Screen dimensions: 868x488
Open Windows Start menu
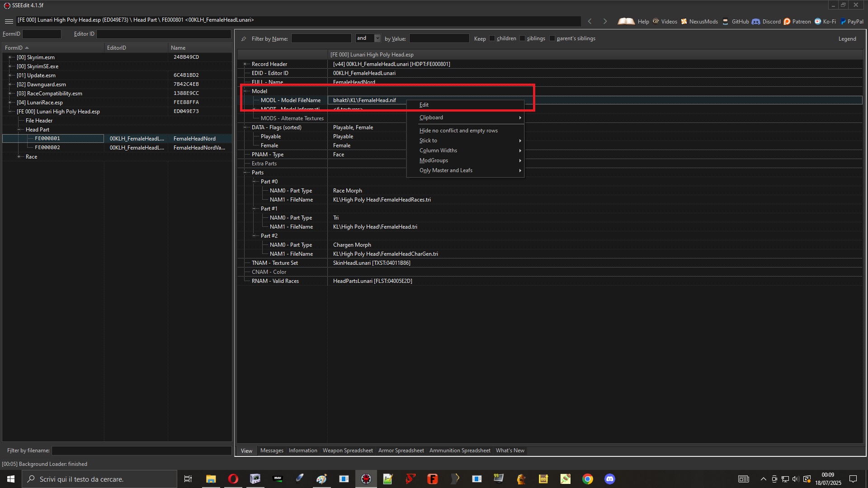click(11, 479)
